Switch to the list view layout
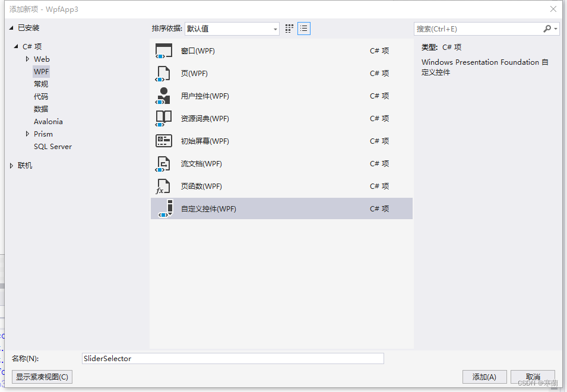Viewport: 567px width, 392px height. click(x=303, y=29)
